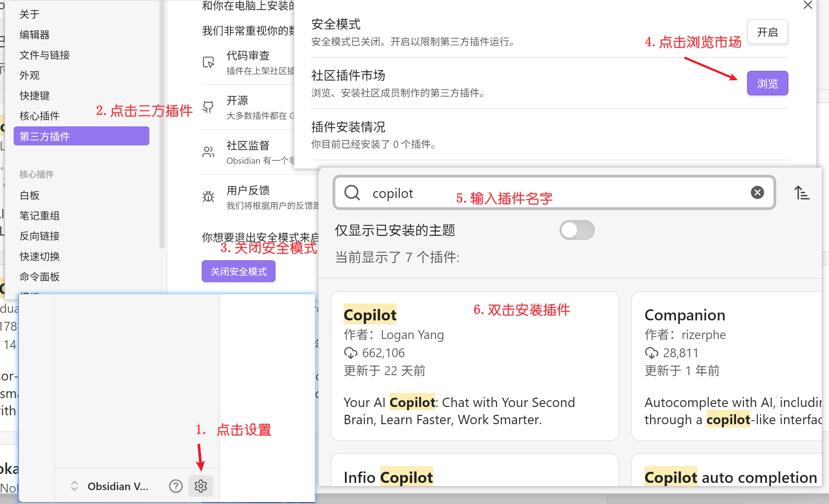829x504 pixels.
Task: Click 开启 to enable safe mode
Action: point(767,32)
